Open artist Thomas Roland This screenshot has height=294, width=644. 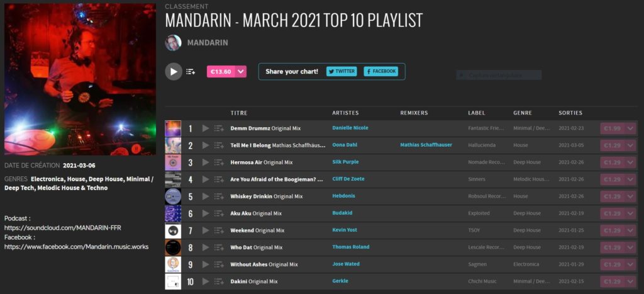pyautogui.click(x=351, y=247)
